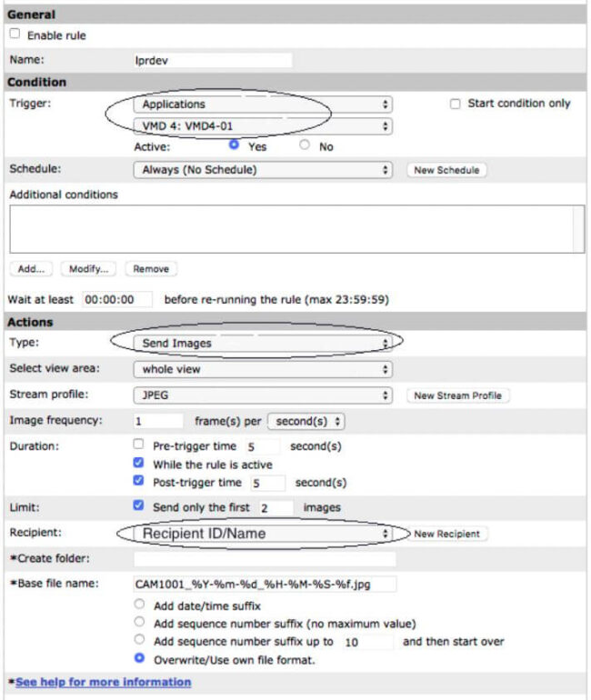Edit Post-trigger time seconds field

(267, 483)
